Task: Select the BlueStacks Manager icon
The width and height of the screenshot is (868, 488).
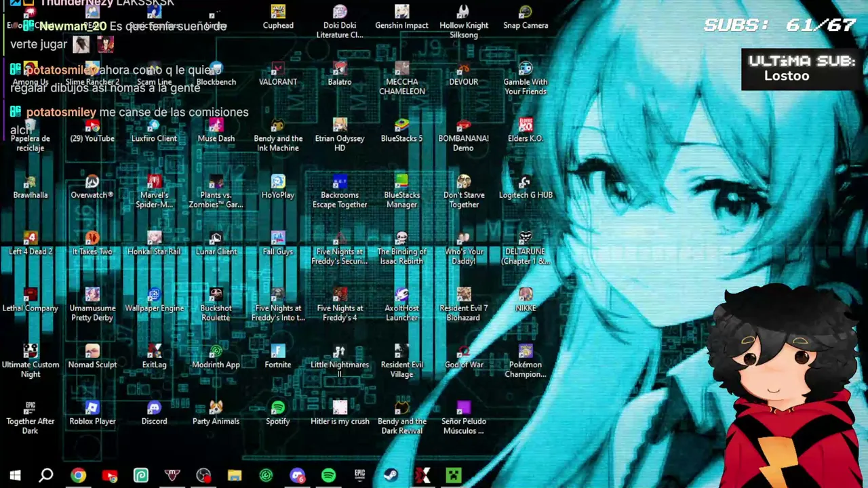Action: (x=402, y=192)
